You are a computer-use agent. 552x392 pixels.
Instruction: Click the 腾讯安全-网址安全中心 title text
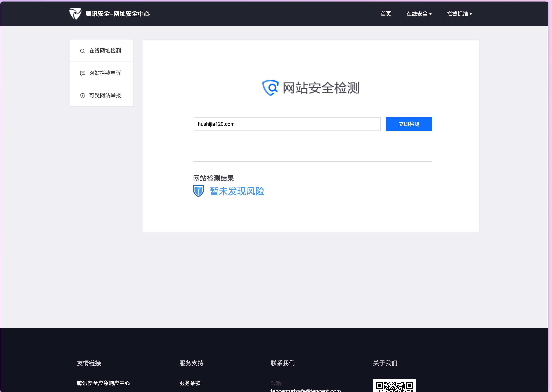tap(118, 14)
